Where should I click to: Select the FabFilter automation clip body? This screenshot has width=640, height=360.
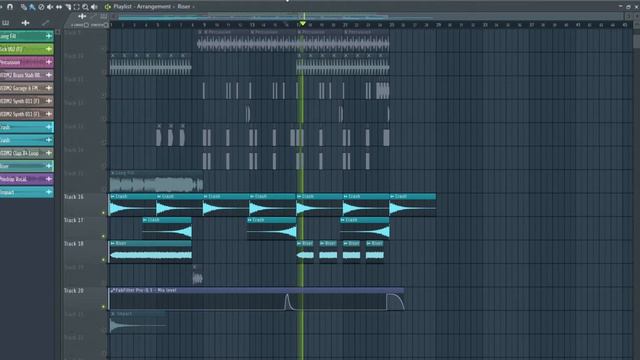pyautogui.click(x=257, y=302)
